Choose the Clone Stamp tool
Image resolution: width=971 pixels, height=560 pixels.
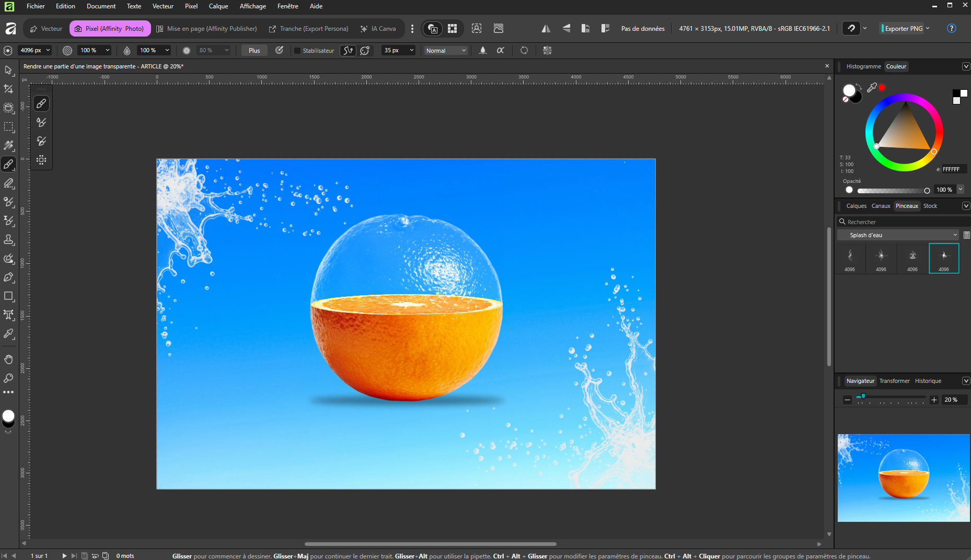point(8,240)
